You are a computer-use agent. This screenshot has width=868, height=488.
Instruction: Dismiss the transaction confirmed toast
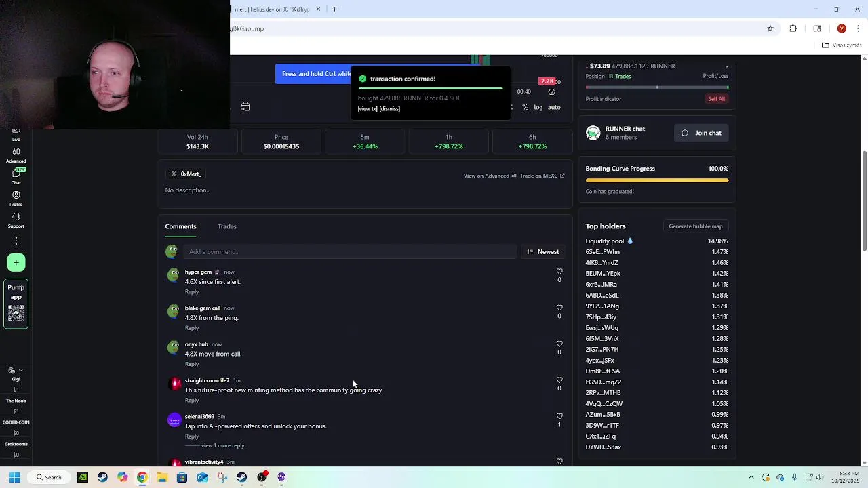(x=389, y=109)
